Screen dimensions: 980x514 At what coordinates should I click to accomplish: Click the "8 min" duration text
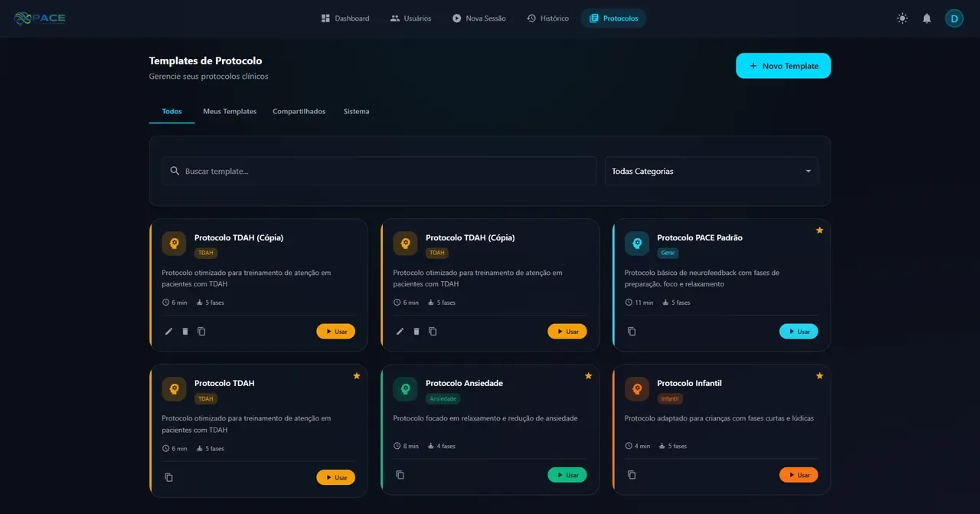pos(411,446)
